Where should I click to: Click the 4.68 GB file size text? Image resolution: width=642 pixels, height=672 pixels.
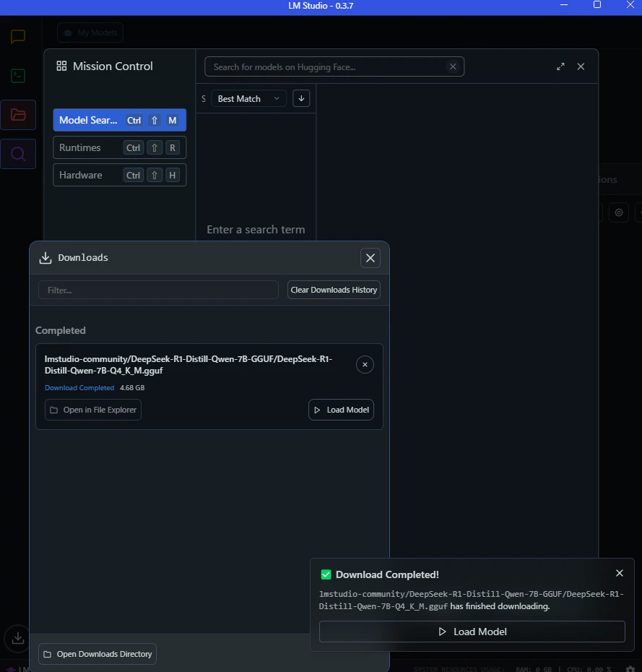point(132,388)
